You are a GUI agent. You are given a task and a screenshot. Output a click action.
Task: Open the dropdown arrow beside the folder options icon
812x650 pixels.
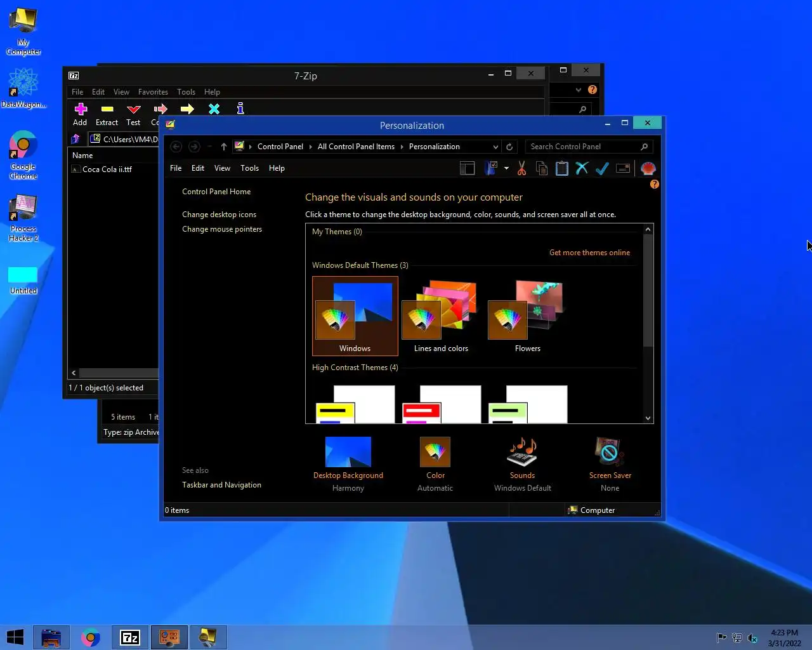pos(506,168)
